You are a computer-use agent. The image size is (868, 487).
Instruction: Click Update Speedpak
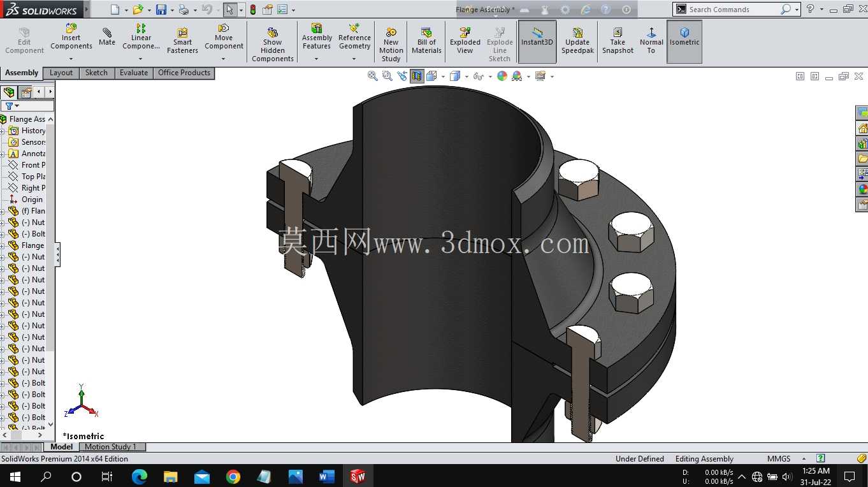(577, 41)
